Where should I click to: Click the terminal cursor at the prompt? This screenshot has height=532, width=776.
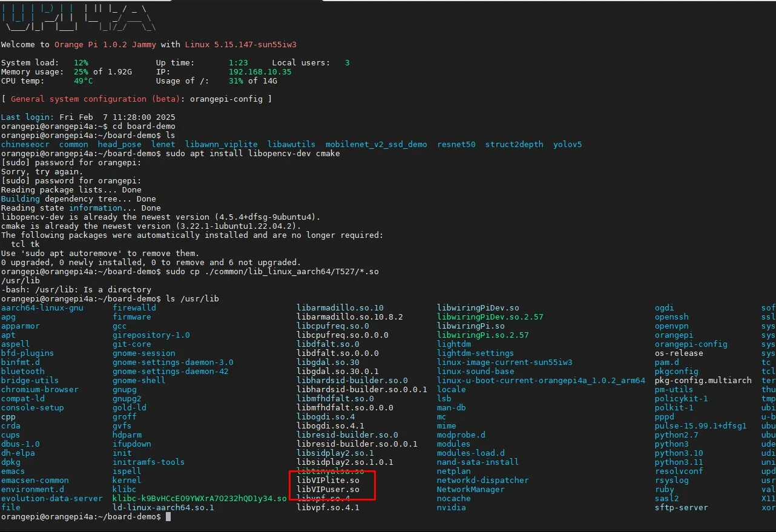[168, 517]
